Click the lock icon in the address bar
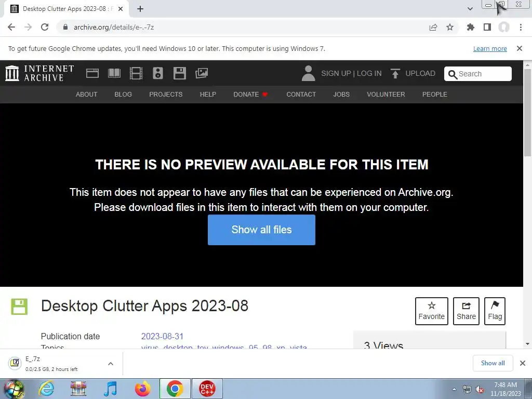The width and height of the screenshot is (532, 399). [x=65, y=27]
